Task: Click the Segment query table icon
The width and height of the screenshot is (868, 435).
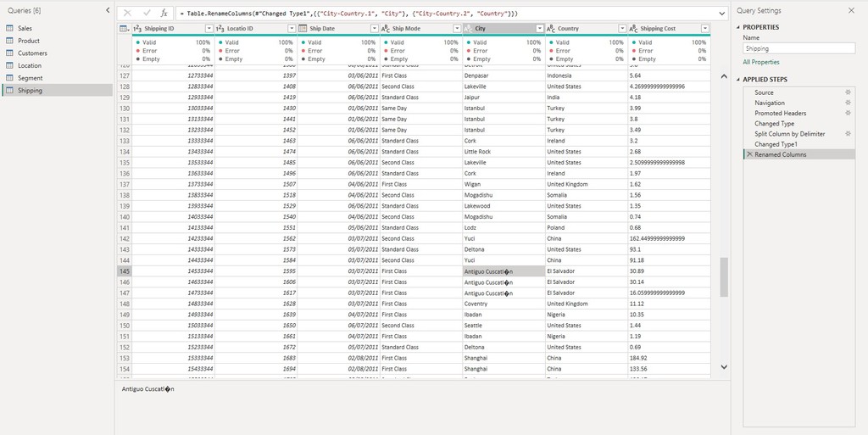Action: point(9,78)
